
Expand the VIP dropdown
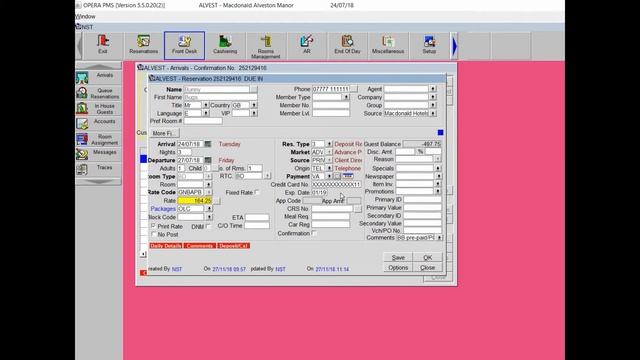click(x=254, y=113)
